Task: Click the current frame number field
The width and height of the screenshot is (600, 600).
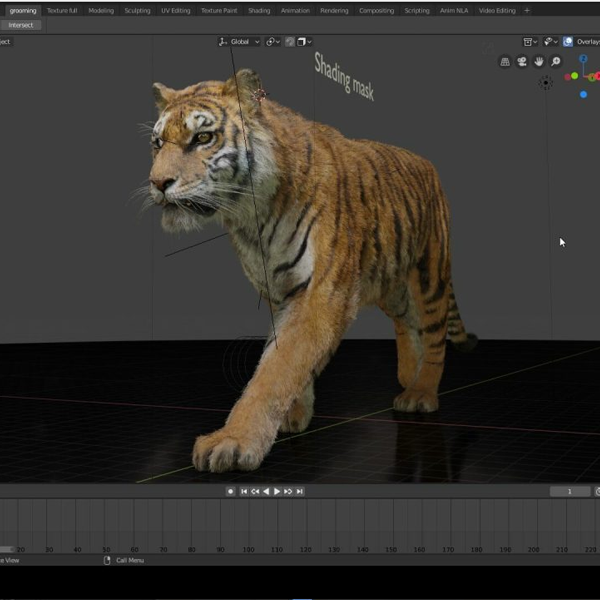Action: point(570,491)
